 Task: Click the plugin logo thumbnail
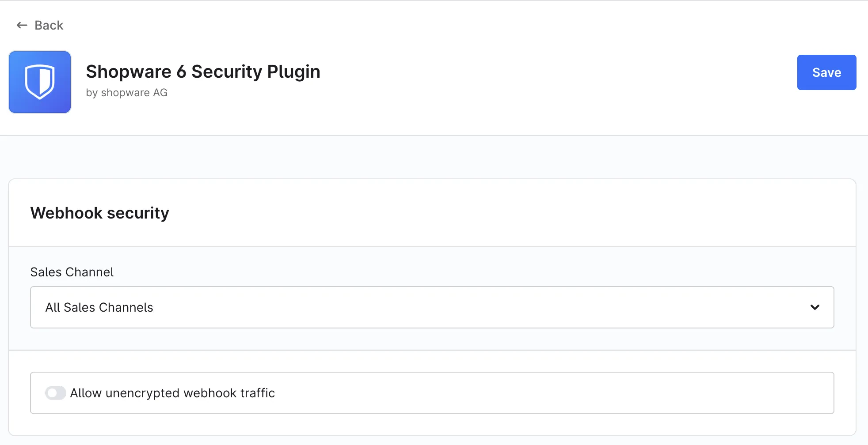coord(40,82)
